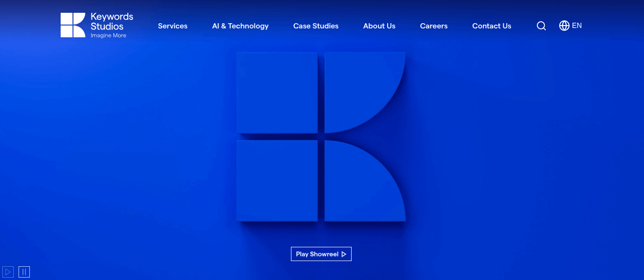The image size is (644, 280).
Task: Expand the EN language selector
Action: coord(577,26)
